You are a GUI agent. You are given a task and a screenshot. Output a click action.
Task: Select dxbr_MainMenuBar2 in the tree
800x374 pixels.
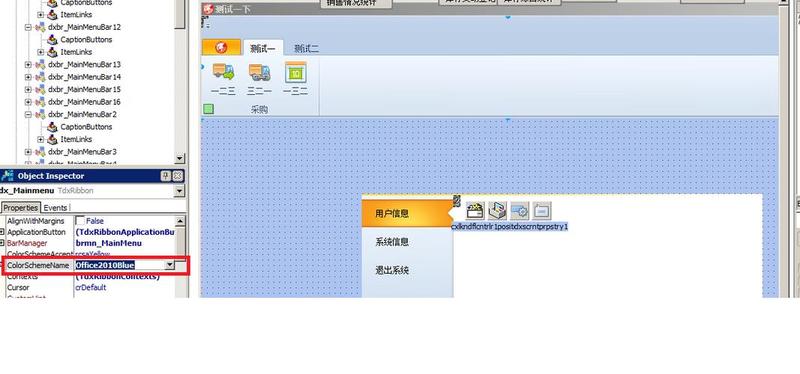tap(82, 114)
